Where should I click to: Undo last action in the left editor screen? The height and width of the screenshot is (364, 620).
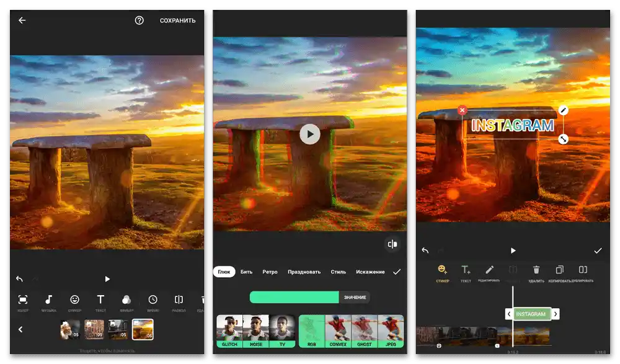click(x=19, y=279)
